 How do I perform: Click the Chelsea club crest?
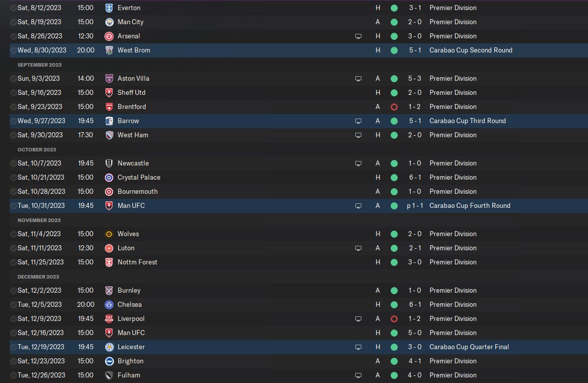pos(109,305)
